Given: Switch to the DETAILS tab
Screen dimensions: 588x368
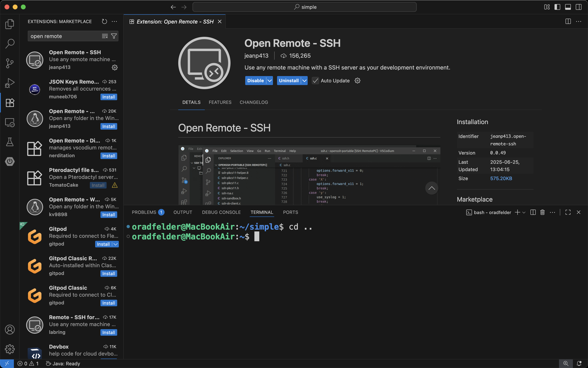Looking at the screenshot, I should [192, 102].
